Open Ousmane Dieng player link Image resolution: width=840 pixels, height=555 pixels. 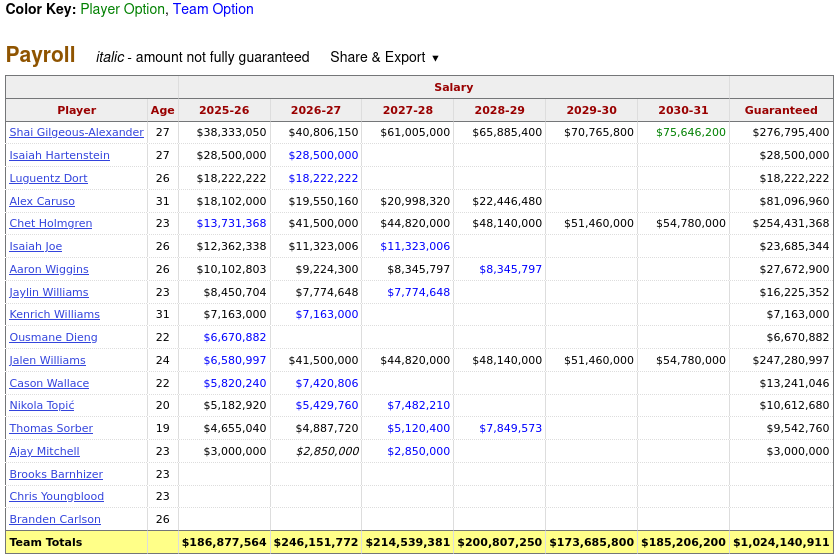[x=54, y=338]
